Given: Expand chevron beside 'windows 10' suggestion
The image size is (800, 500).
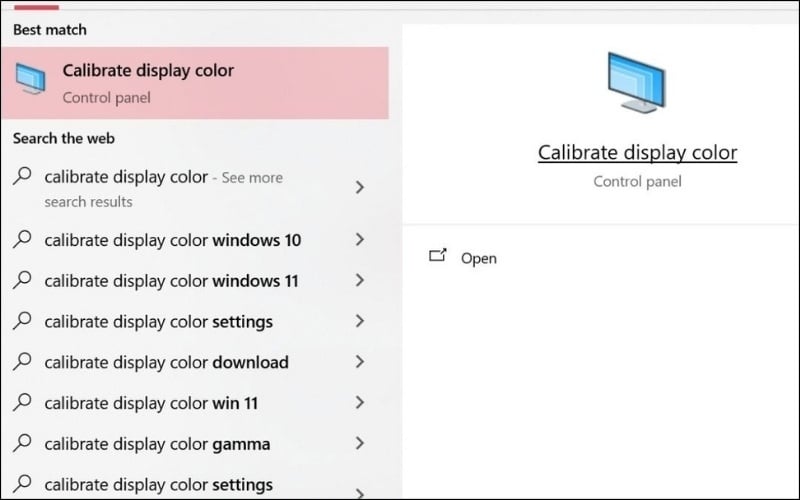Looking at the screenshot, I should [360, 239].
